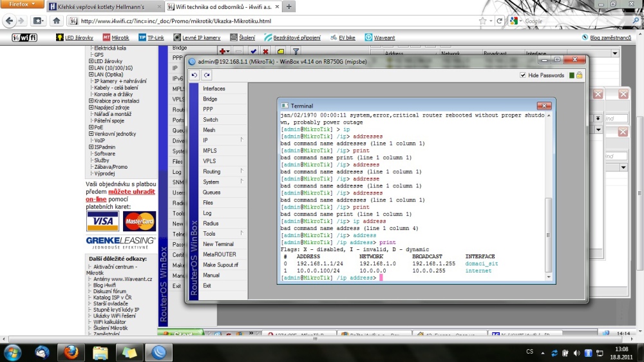644x362 pixels.
Task: Go back with Firefox back arrow
Action: point(9,21)
